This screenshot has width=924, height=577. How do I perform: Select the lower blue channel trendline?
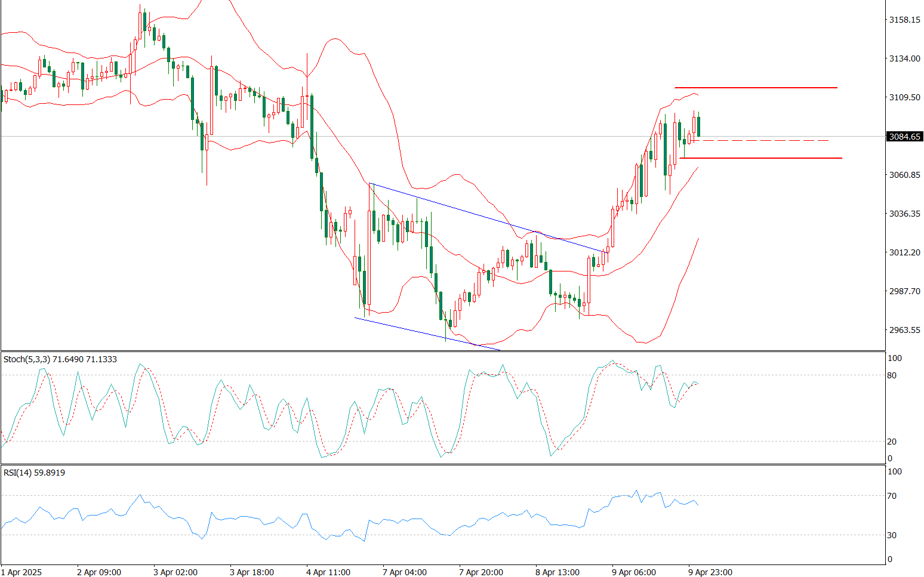[x=427, y=334]
